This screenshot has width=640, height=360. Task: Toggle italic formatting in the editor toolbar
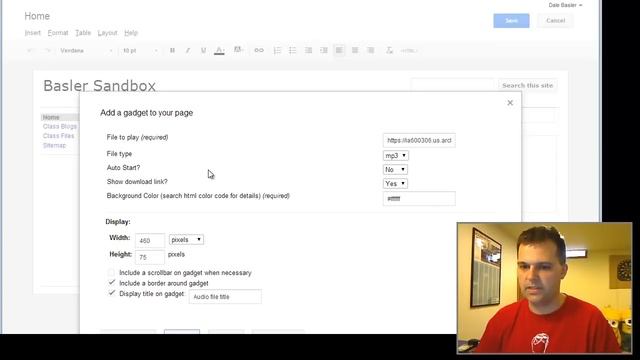[188, 50]
